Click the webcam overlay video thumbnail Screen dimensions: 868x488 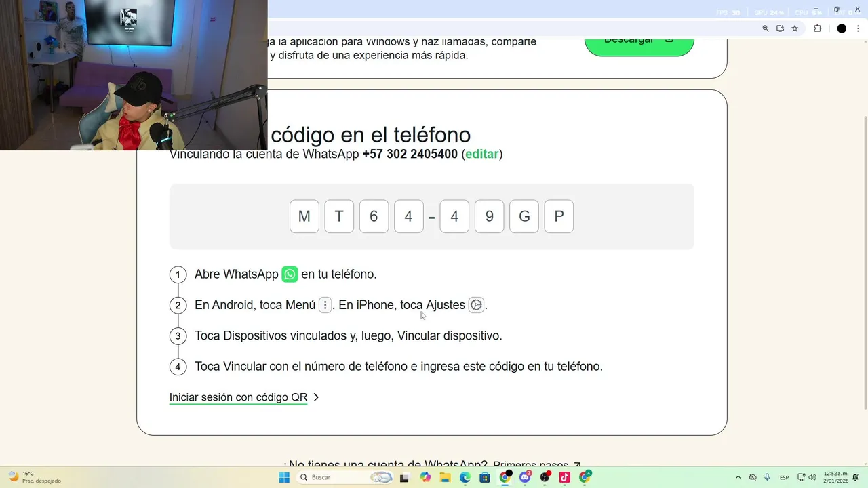tap(134, 75)
